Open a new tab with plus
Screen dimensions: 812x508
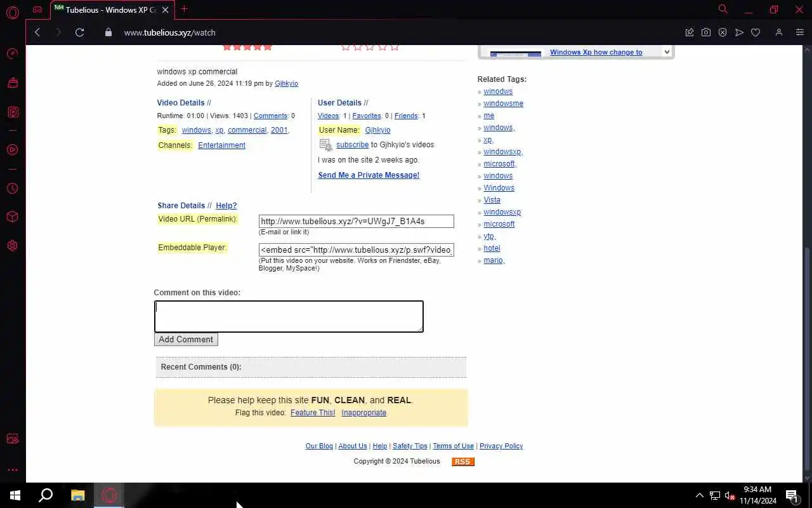(x=184, y=10)
